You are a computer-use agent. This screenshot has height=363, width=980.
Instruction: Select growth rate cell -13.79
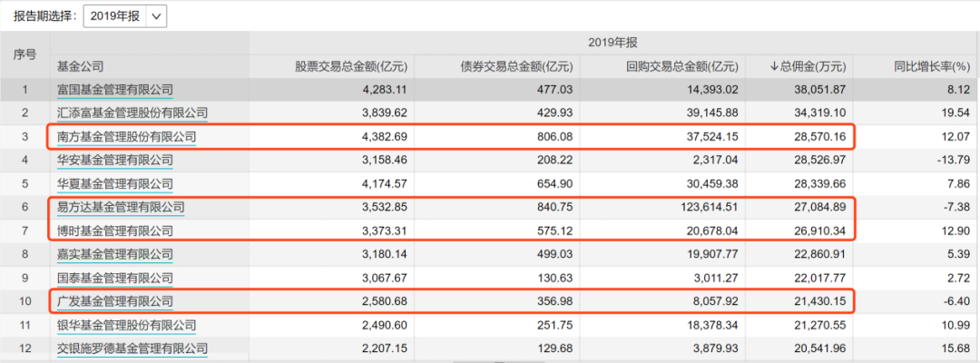click(953, 161)
